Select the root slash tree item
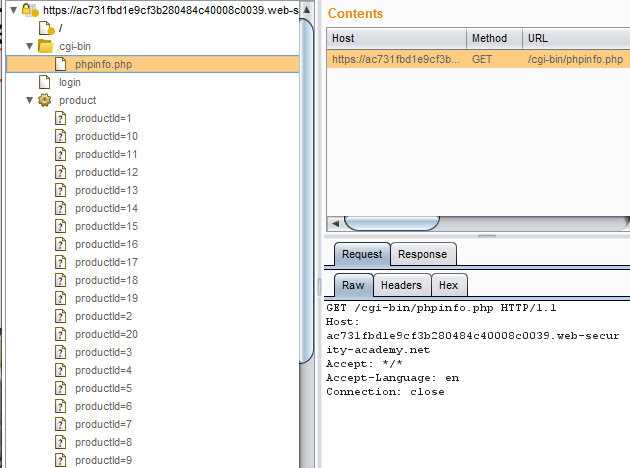This screenshot has height=468, width=630. click(61, 28)
